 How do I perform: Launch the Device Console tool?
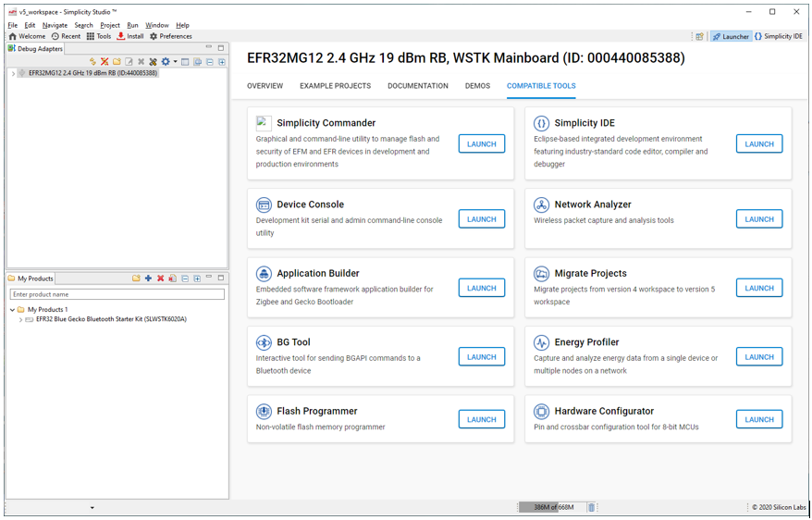click(x=482, y=219)
